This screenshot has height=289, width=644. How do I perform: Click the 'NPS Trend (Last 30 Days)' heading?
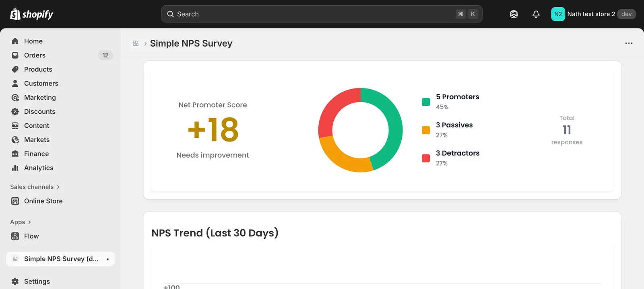pos(215,233)
